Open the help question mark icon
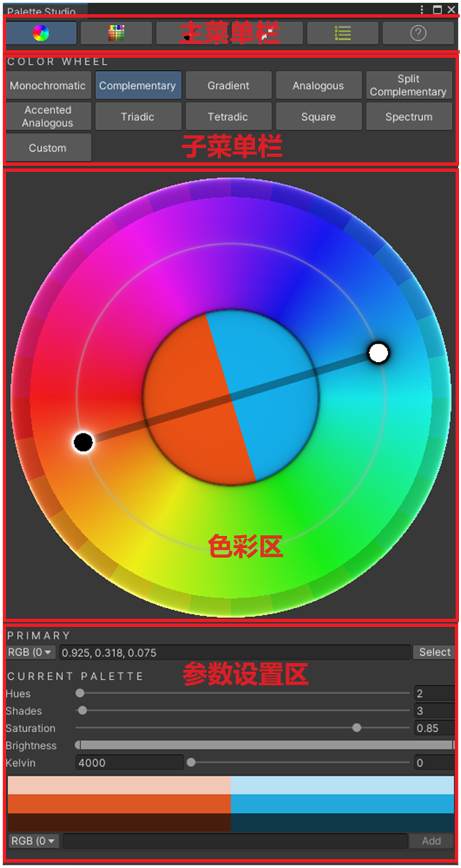Image resolution: width=461 pixels, height=868 pixels. point(418,32)
